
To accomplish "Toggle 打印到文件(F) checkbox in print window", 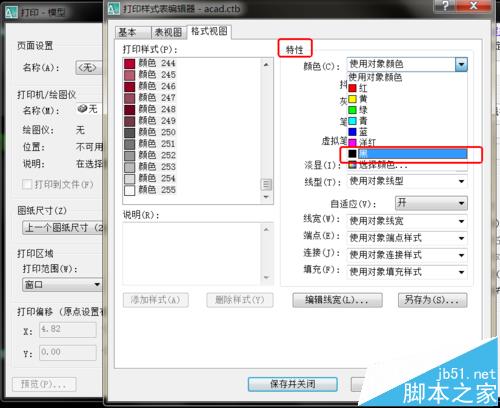I will [x=27, y=184].
